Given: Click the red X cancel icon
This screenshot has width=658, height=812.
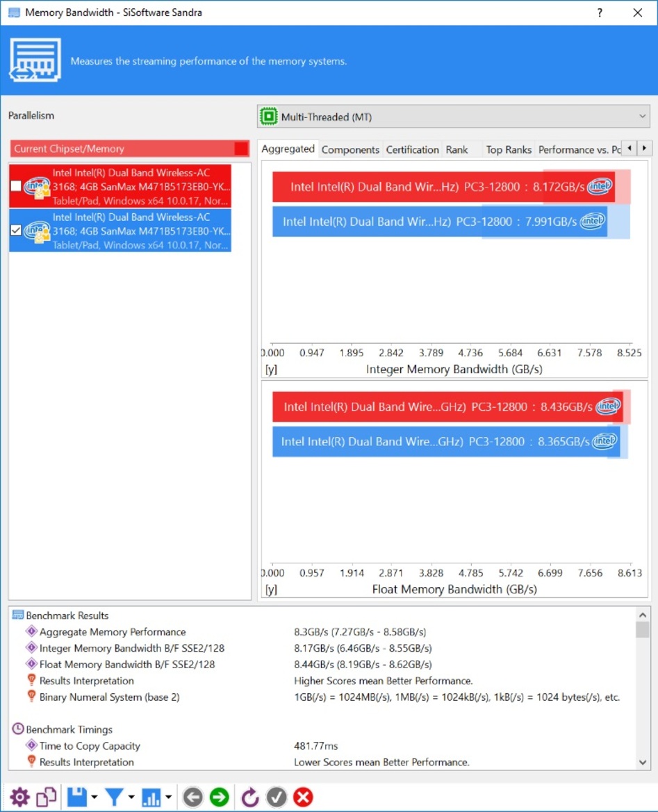Looking at the screenshot, I should pos(303,797).
